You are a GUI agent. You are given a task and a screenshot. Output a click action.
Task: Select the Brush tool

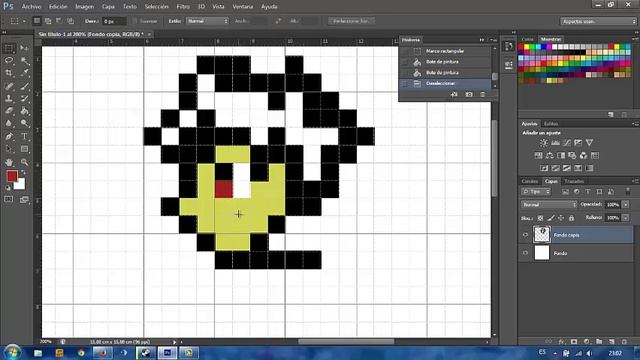[x=24, y=86]
